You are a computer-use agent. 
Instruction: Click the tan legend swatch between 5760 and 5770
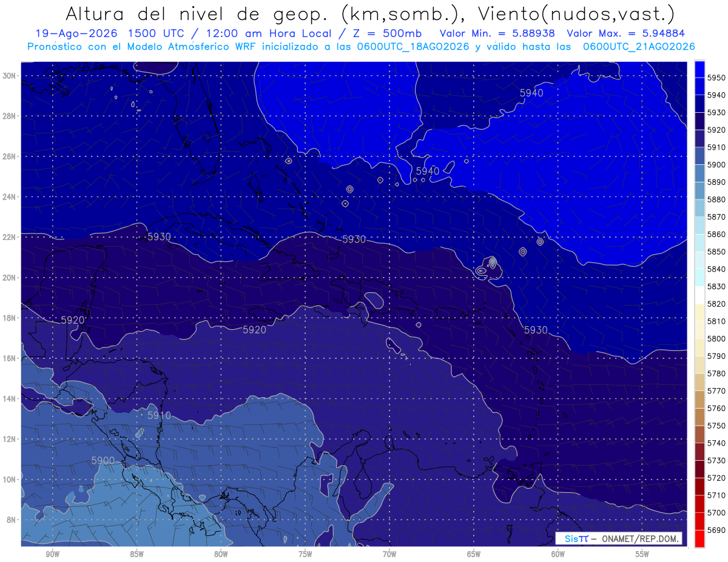tap(699, 400)
